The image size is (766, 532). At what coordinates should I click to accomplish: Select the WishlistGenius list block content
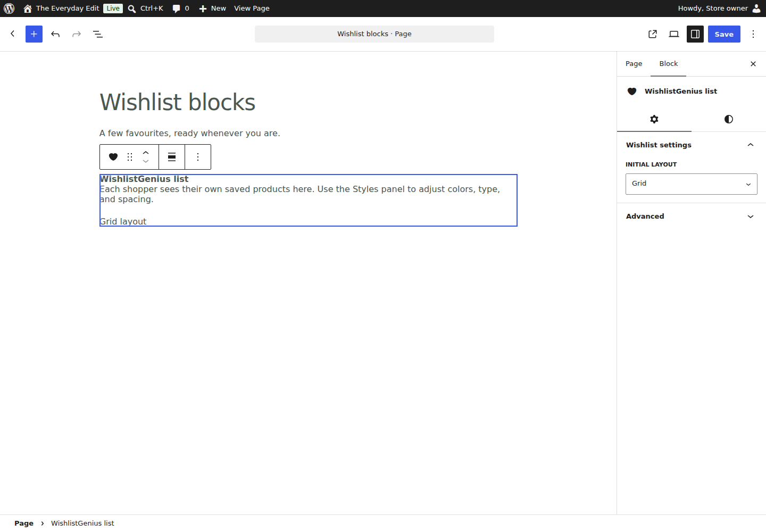(309, 200)
